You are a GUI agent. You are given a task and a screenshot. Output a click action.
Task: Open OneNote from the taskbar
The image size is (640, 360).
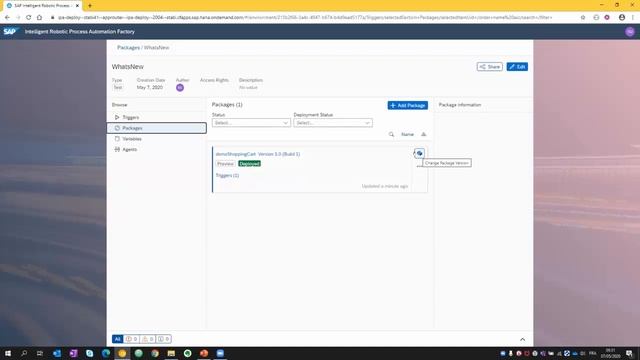73,353
